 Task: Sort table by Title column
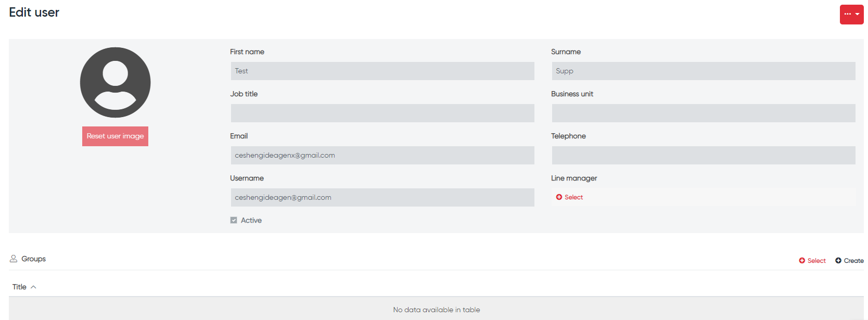click(24, 287)
